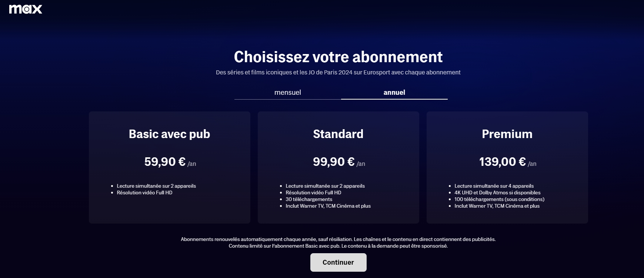644x278 pixels.
Task: Click the "Choisissez votre abonnement" heading
Action: [x=338, y=57]
